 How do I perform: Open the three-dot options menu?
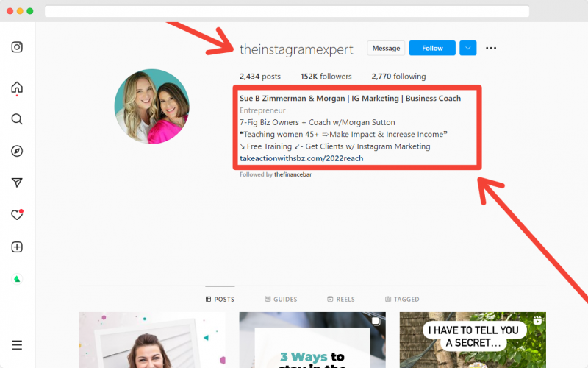click(491, 48)
